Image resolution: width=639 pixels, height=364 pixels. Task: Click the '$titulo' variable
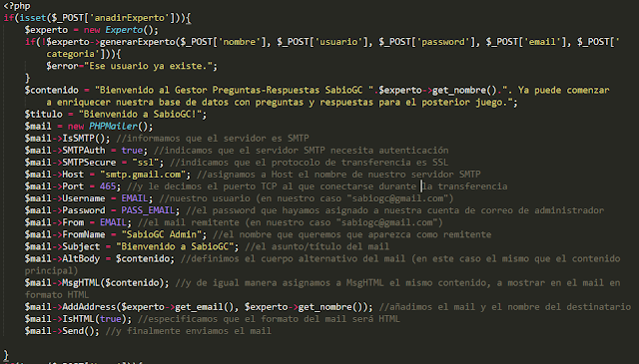pos(44,115)
